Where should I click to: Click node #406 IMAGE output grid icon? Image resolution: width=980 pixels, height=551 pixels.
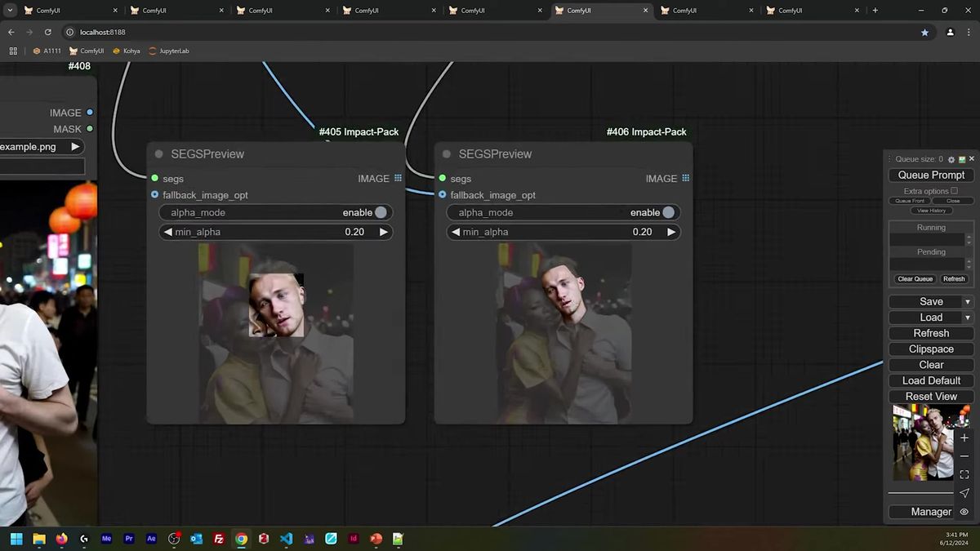point(685,178)
